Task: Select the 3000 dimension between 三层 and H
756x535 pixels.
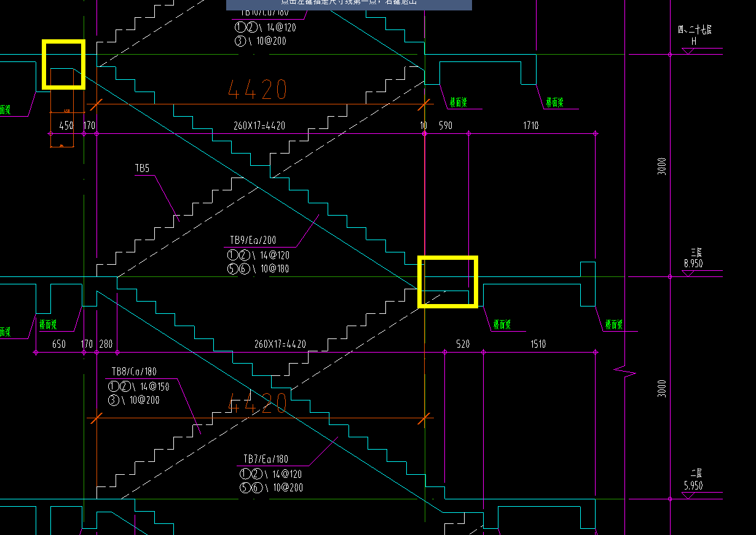Action: tap(661, 166)
